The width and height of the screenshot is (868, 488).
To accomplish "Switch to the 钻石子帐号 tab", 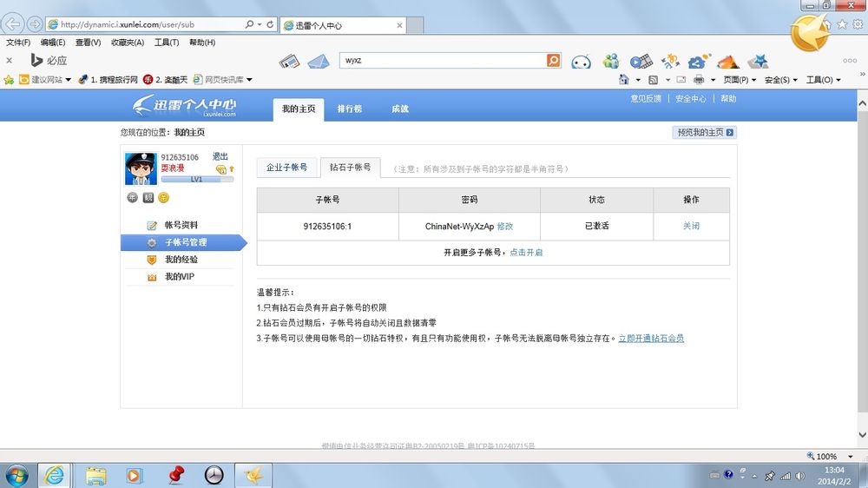I will point(351,168).
